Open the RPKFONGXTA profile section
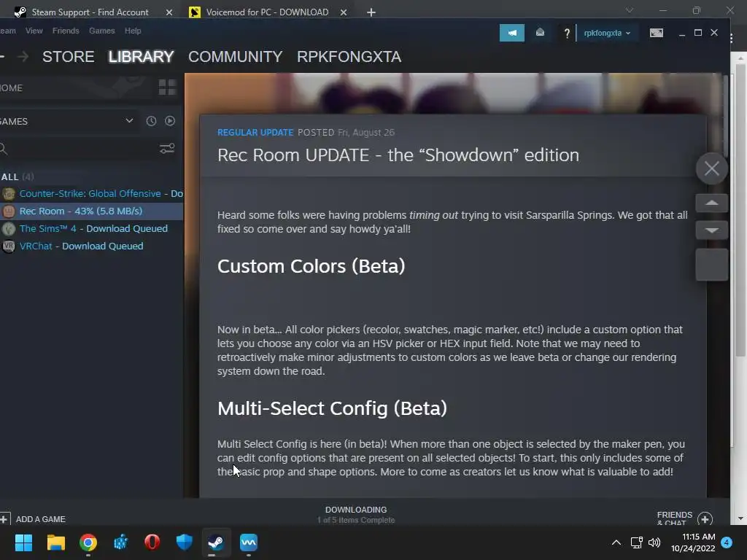Viewport: 747px width, 560px height. [349, 57]
